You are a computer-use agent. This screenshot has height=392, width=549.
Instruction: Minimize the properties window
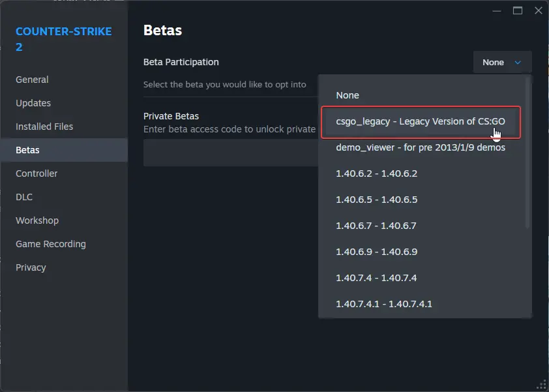pos(496,11)
